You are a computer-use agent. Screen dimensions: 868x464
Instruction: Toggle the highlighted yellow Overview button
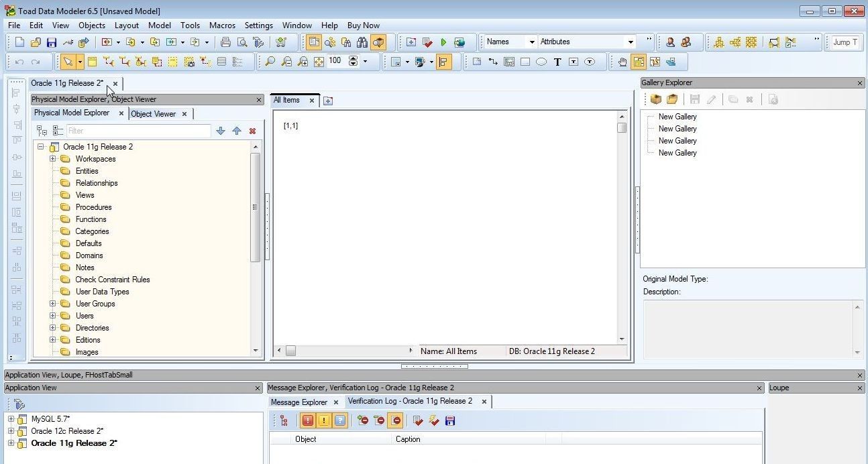(x=639, y=62)
